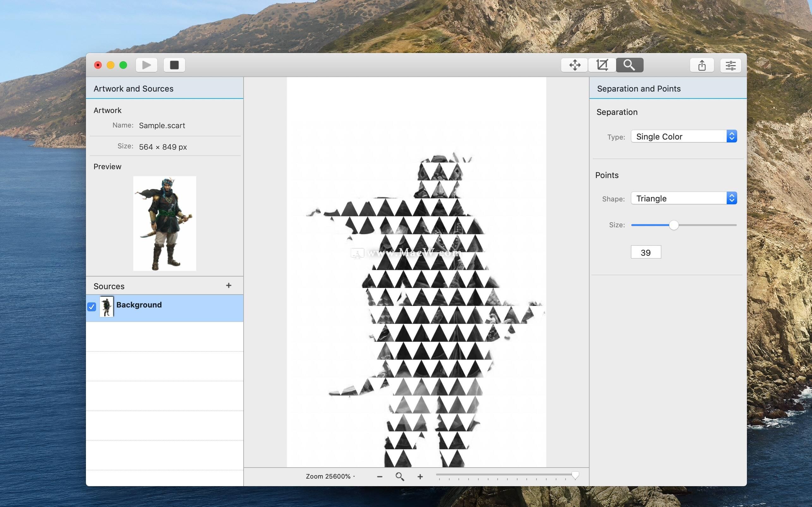This screenshot has height=507, width=812.
Task: Uncheck the Background source checkbox
Action: [92, 307]
